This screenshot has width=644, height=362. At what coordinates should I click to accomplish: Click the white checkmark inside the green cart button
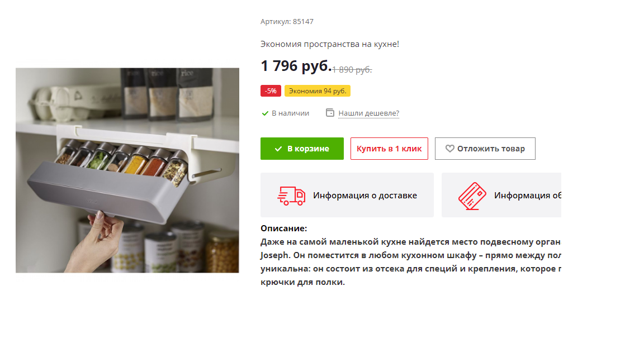click(278, 149)
